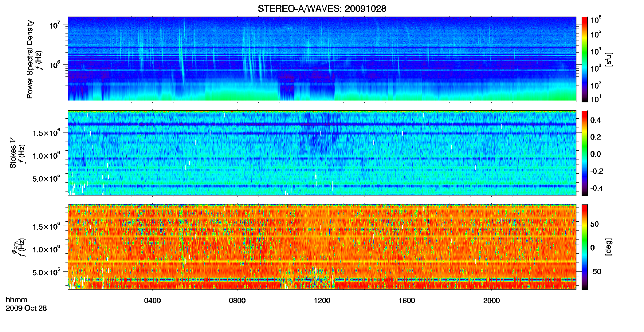Click the STEREO-A/WAVES: 20091028 plot title

[322, 9]
